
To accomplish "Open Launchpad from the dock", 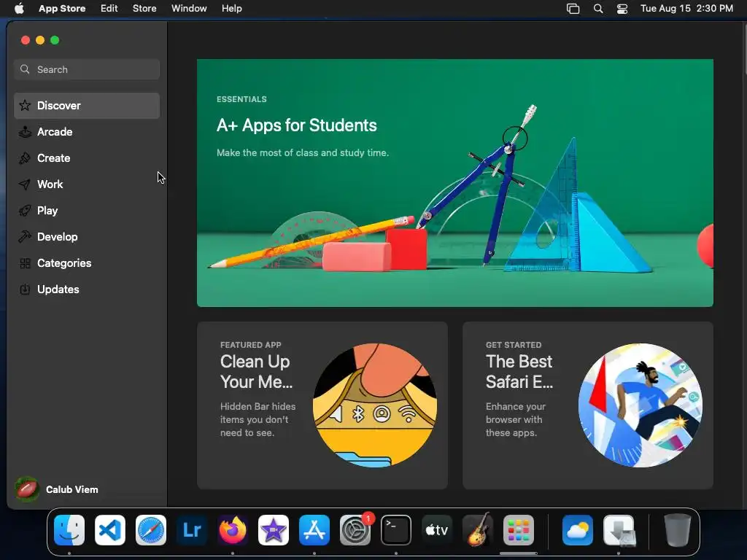I will coord(519,530).
